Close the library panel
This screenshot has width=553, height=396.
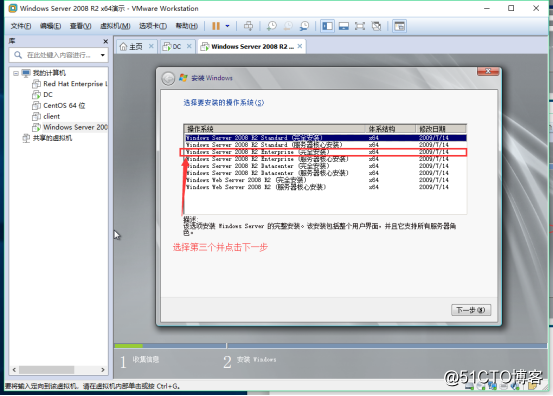[105, 42]
